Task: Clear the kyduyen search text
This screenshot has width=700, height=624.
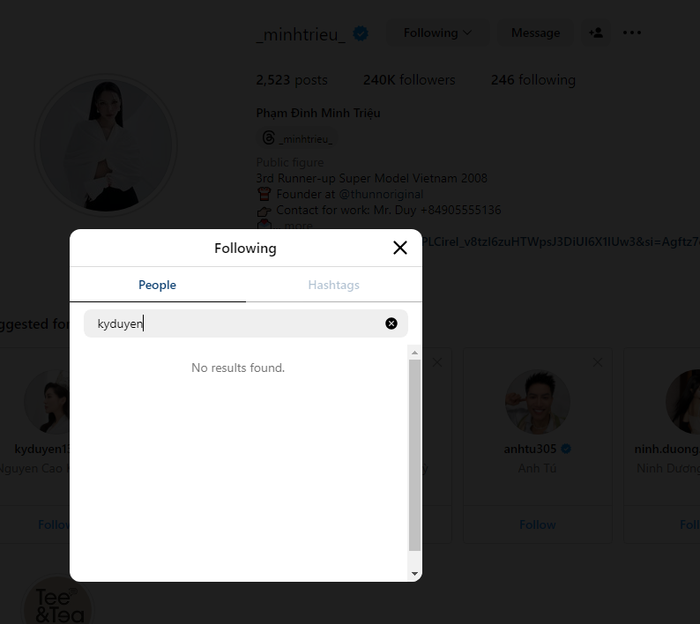Action: [391, 323]
